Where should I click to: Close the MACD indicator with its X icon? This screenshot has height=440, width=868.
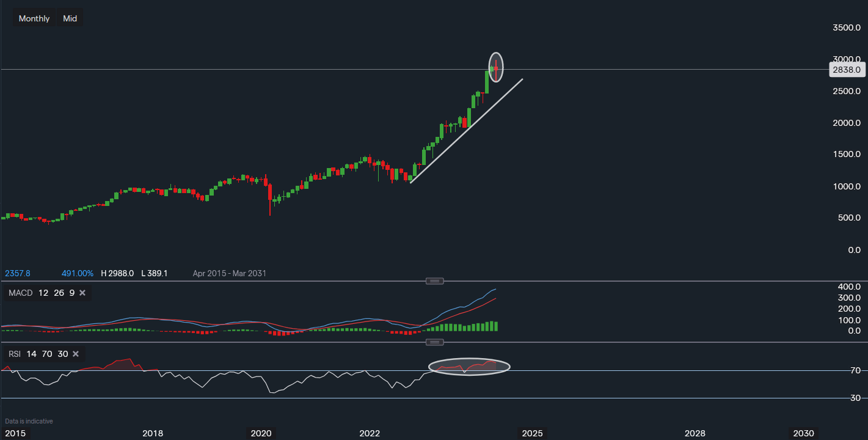[82, 293]
